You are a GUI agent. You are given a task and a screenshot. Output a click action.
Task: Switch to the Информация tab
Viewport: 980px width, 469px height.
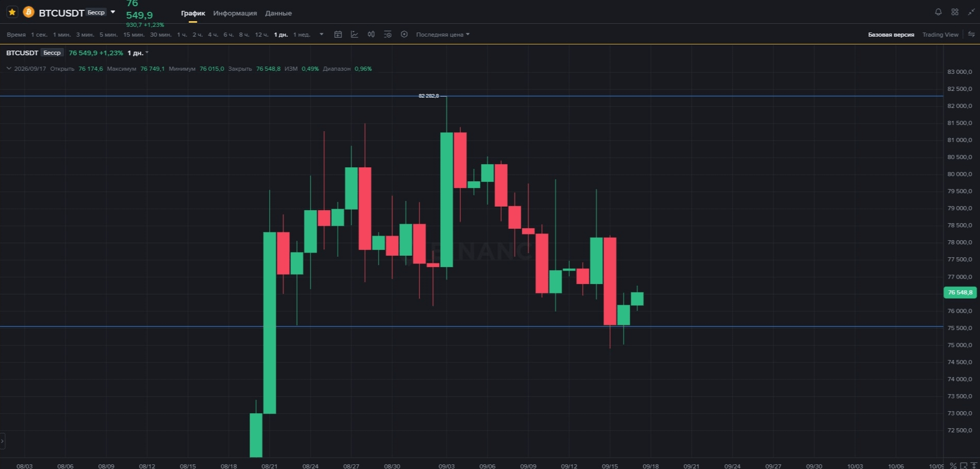(x=235, y=13)
